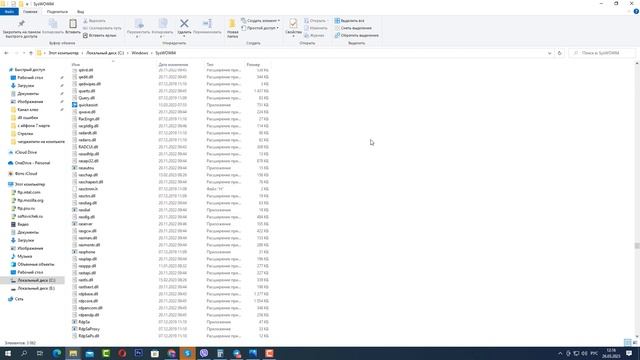Select Загрузки under Quick access

[x=25, y=86]
